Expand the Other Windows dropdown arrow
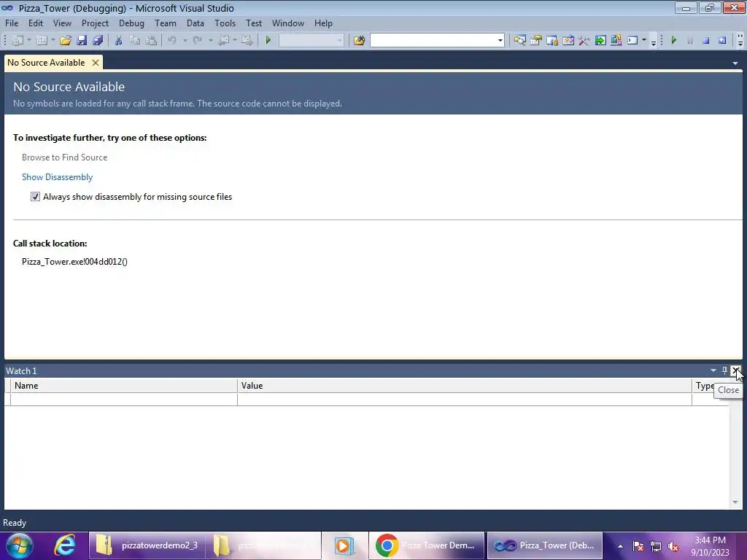 point(643,41)
